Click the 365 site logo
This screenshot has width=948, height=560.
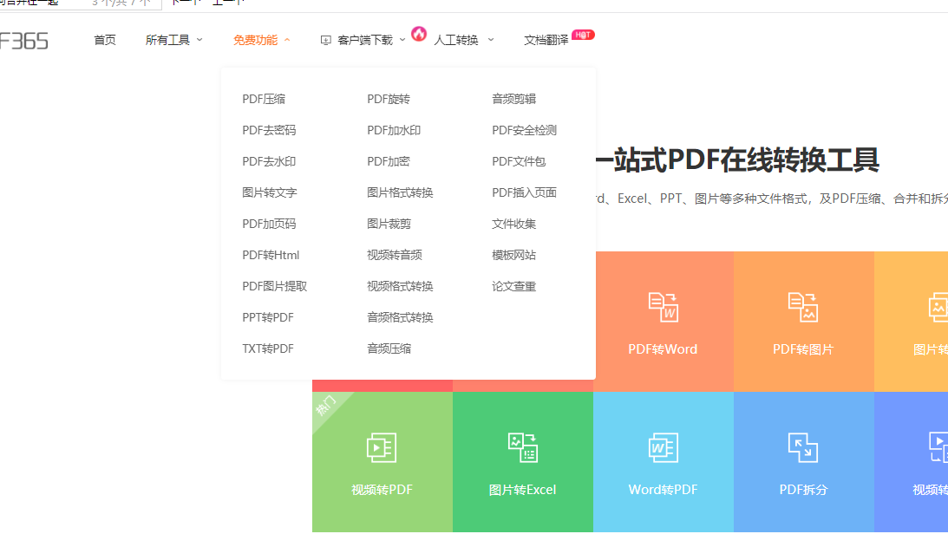23,41
